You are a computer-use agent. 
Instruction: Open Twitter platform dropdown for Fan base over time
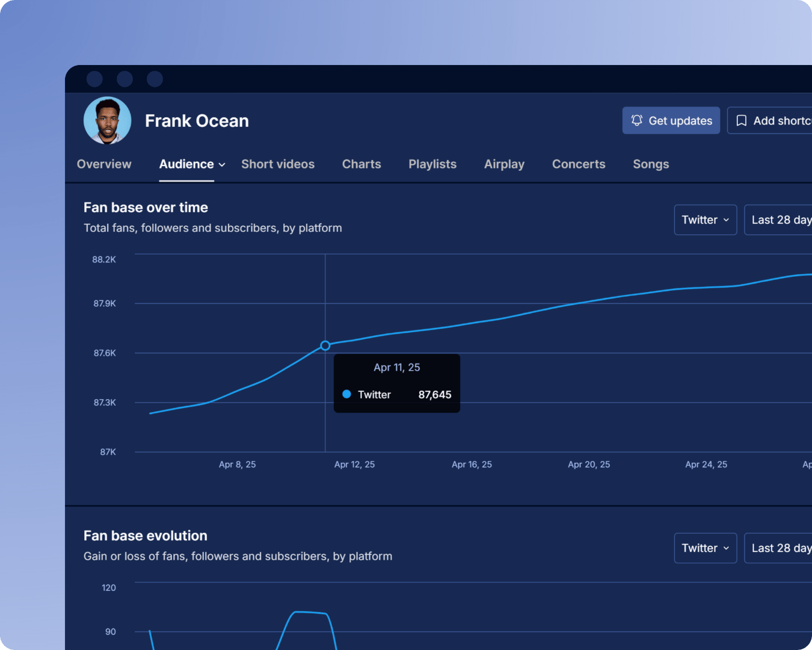click(x=705, y=220)
